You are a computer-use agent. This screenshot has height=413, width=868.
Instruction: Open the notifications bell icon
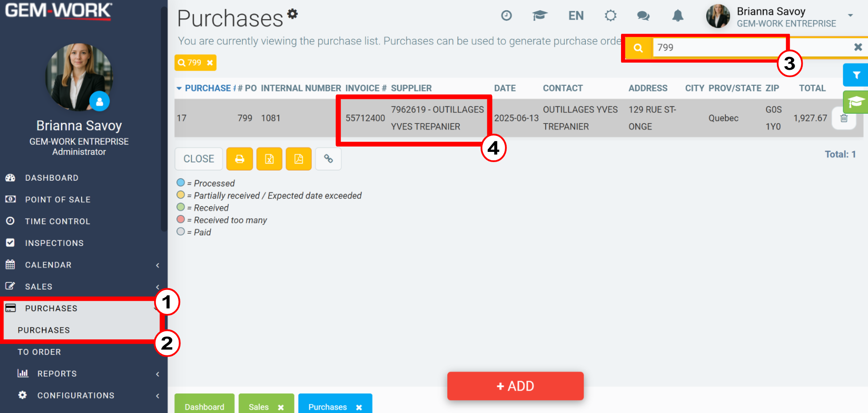[677, 16]
